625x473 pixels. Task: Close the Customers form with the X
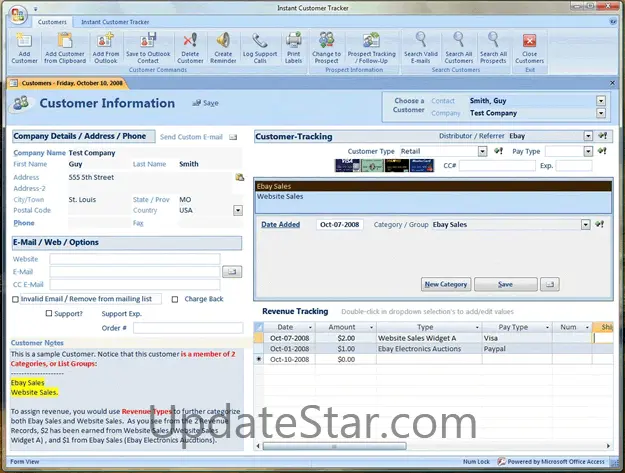[612, 83]
